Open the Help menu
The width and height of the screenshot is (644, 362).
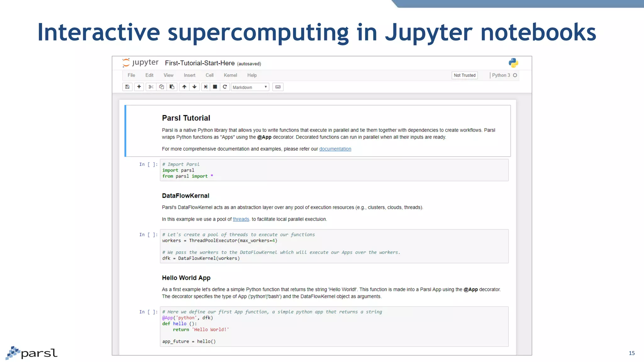click(252, 75)
